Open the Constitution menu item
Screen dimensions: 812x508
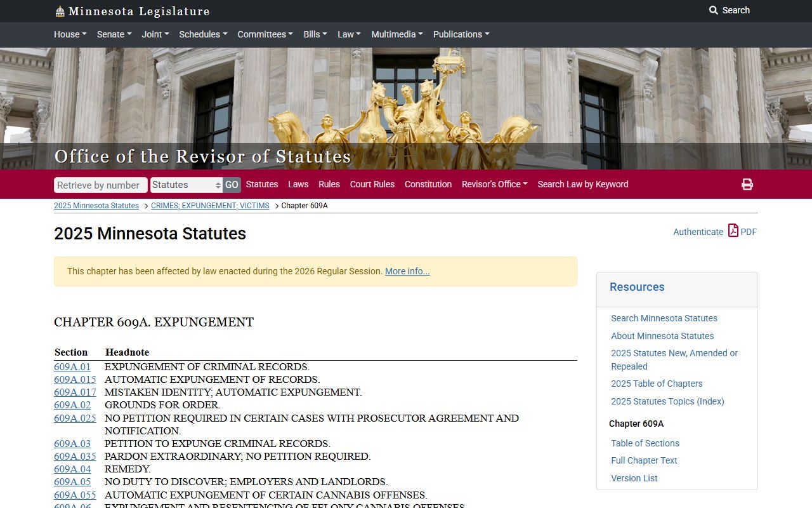(428, 184)
